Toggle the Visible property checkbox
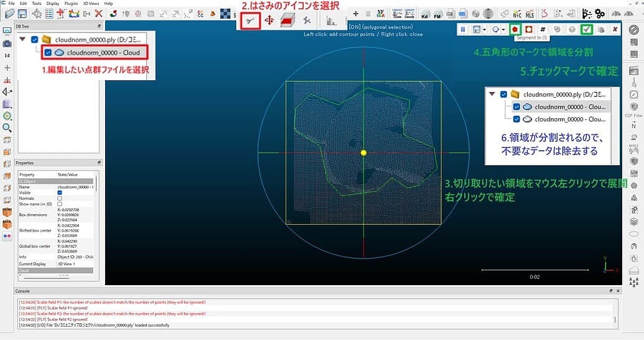This screenshot has height=340, width=644. pyautogui.click(x=60, y=192)
